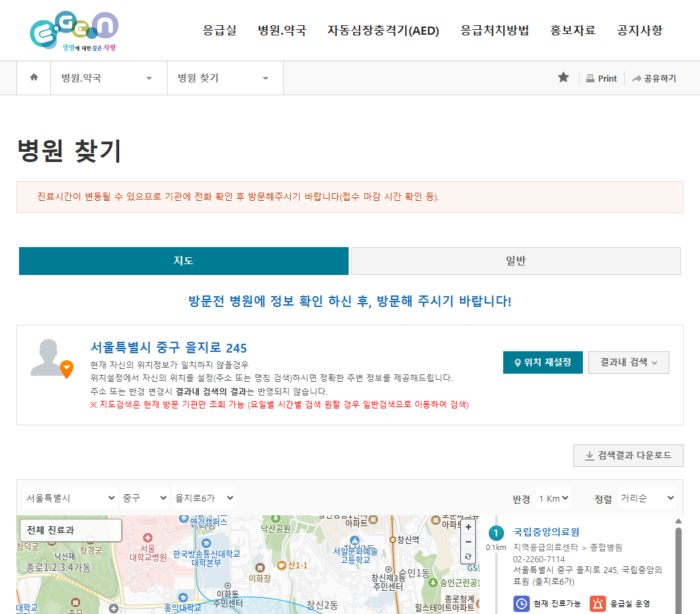Click 응급실 운영 status text
700x614 pixels.
point(630,604)
